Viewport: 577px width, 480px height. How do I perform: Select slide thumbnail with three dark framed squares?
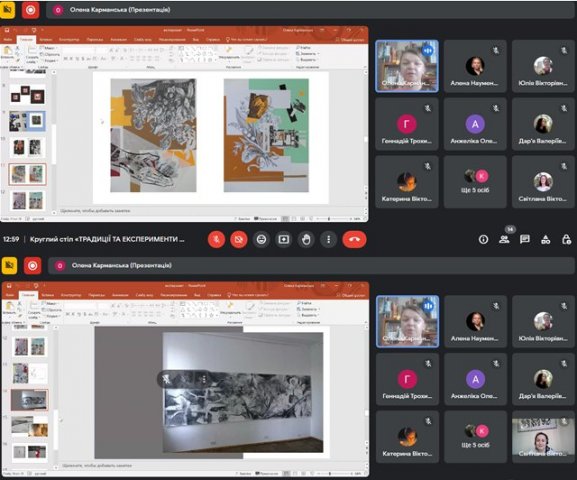[28, 95]
